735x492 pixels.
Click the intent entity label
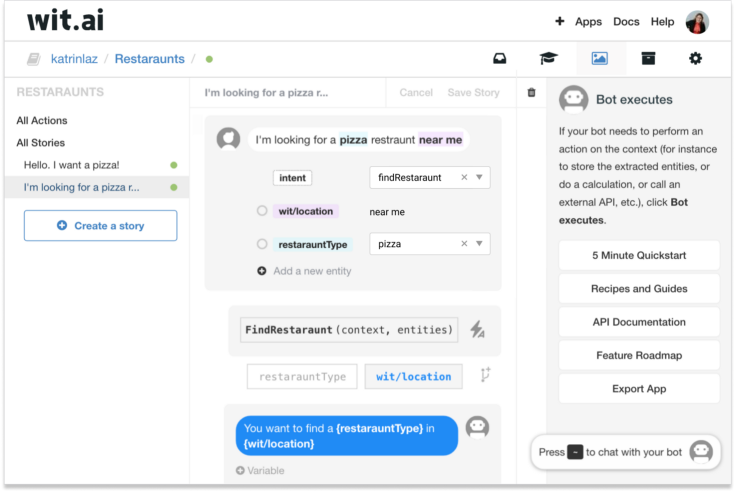292,178
